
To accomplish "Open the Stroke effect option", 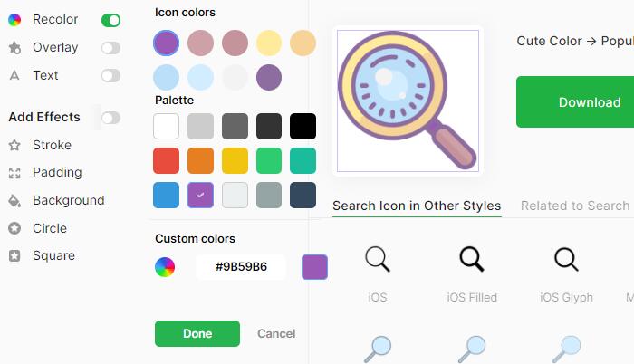I will [x=52, y=145].
